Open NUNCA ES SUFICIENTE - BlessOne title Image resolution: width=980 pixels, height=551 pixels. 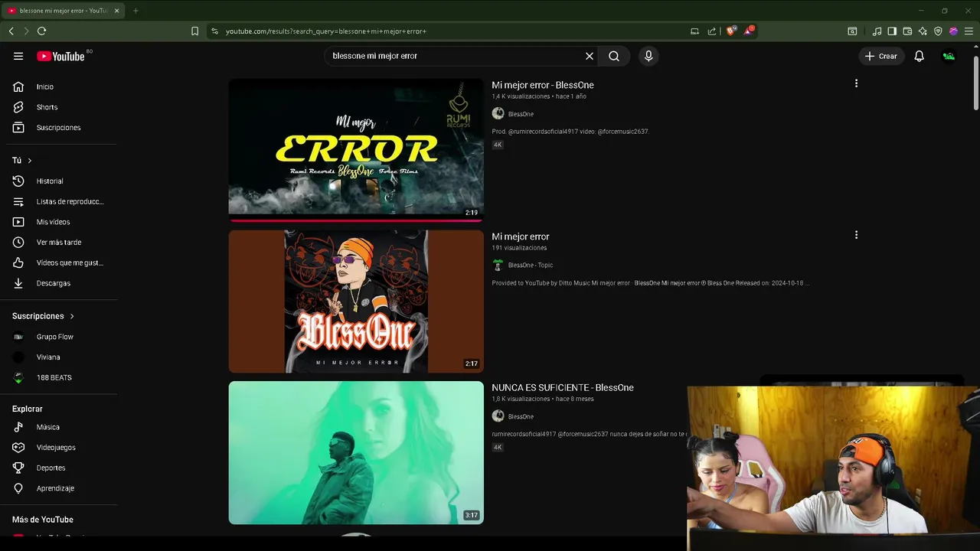[x=563, y=387]
